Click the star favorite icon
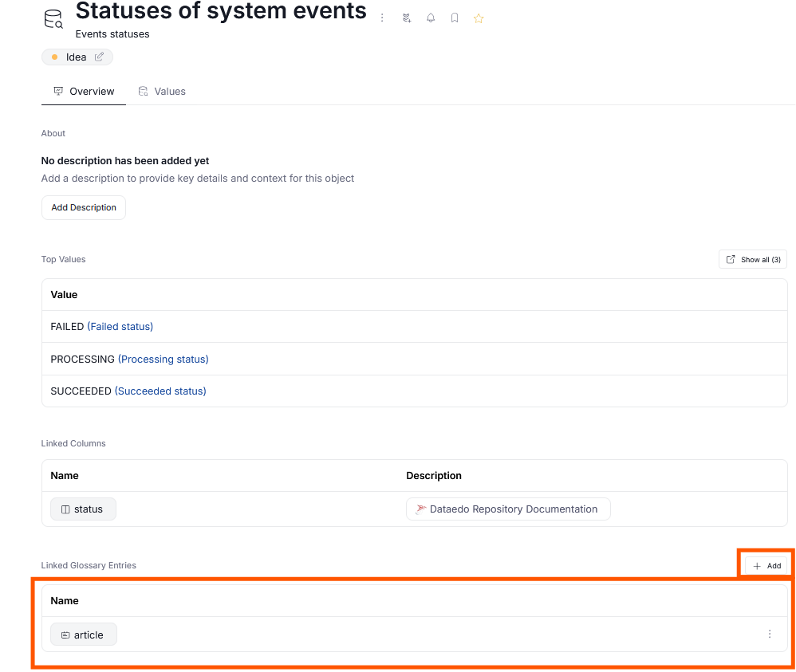796x672 pixels. tap(479, 18)
